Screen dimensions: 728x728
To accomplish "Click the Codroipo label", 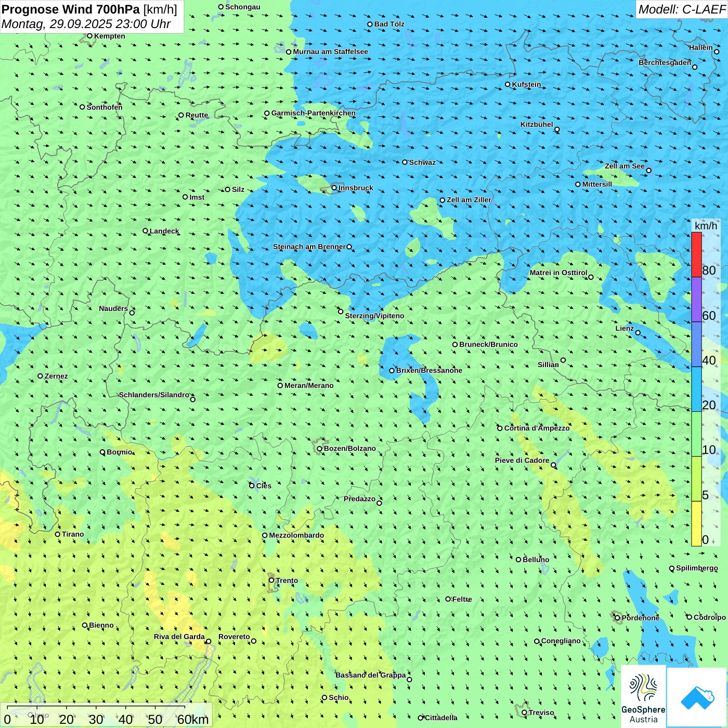I will point(710,617).
